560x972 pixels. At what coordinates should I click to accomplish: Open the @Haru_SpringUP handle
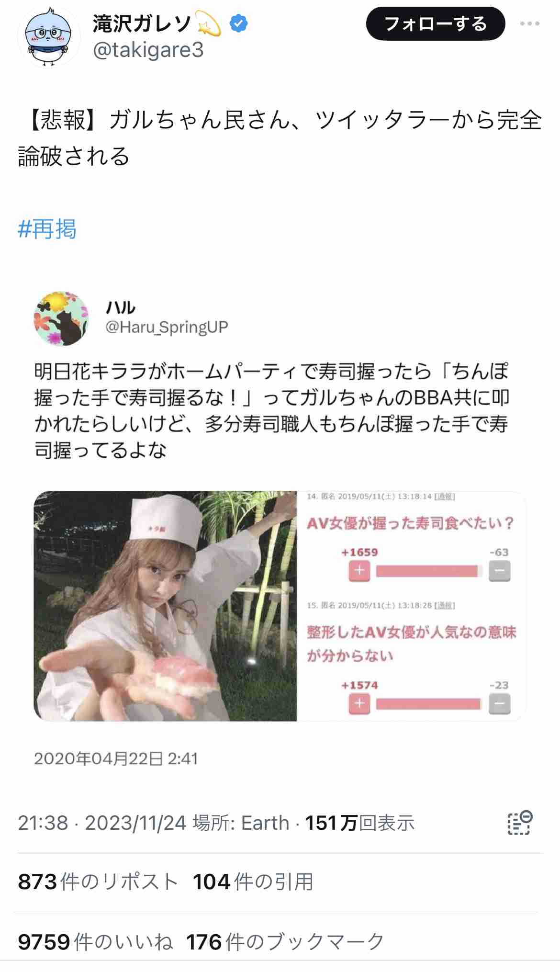167,327
